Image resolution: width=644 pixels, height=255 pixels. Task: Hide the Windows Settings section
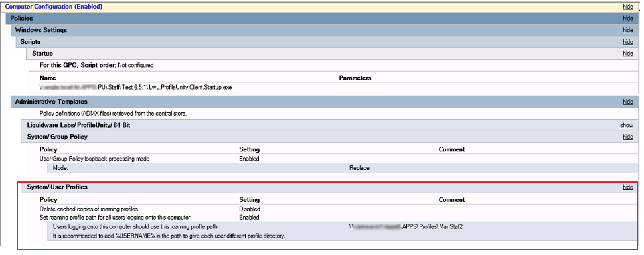627,30
